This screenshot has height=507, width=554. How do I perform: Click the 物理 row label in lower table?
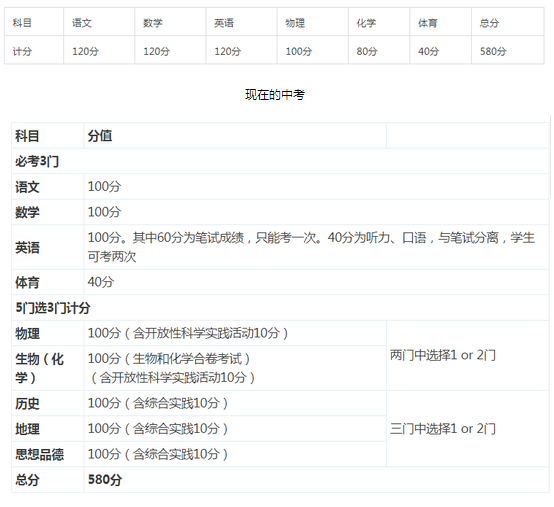tap(27, 333)
